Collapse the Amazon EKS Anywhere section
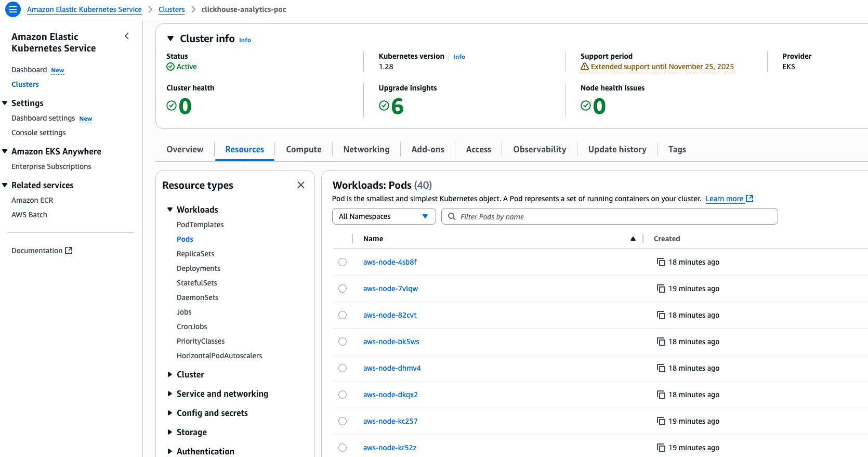The image size is (868, 457). [5, 151]
